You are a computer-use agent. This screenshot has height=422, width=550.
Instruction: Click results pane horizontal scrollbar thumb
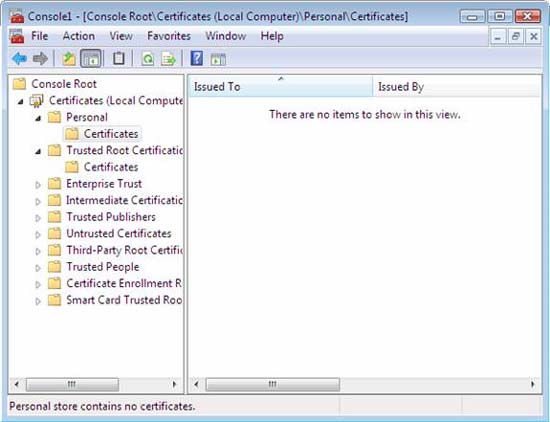click(x=273, y=384)
